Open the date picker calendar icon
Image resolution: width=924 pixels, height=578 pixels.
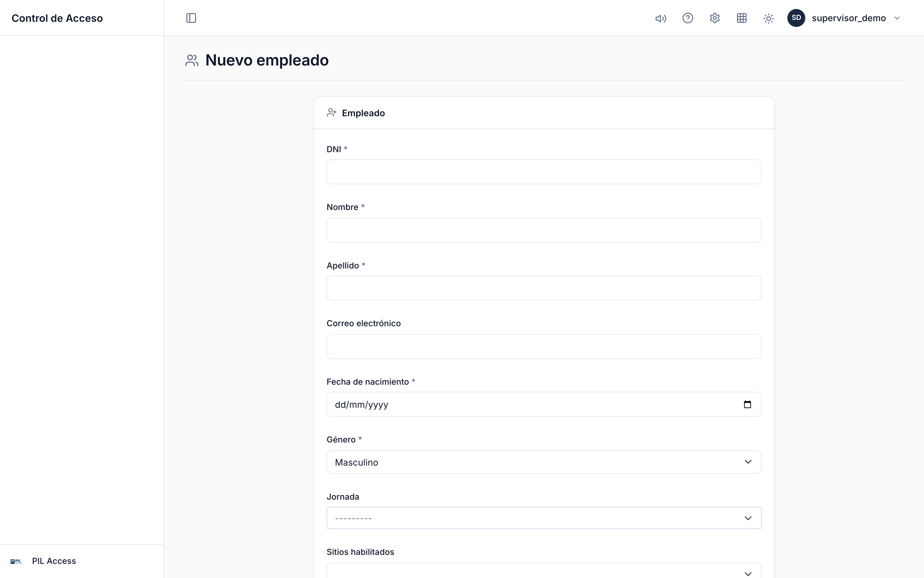[747, 405]
